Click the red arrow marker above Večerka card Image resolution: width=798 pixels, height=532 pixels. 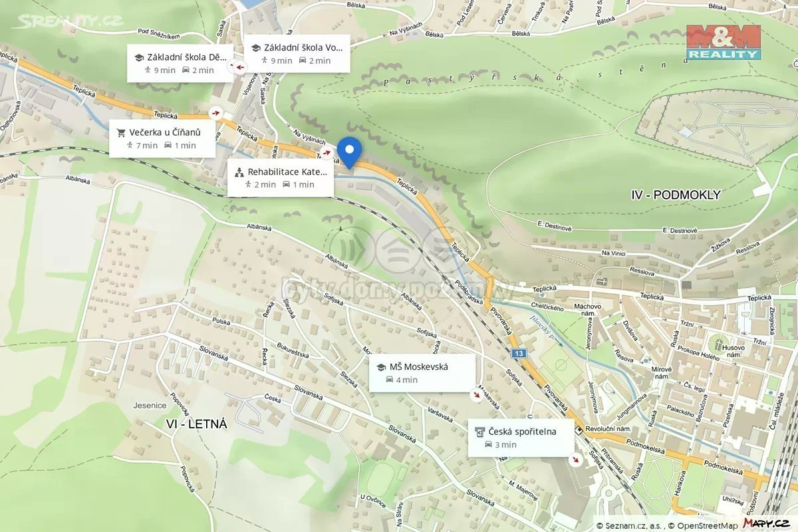click(x=215, y=114)
